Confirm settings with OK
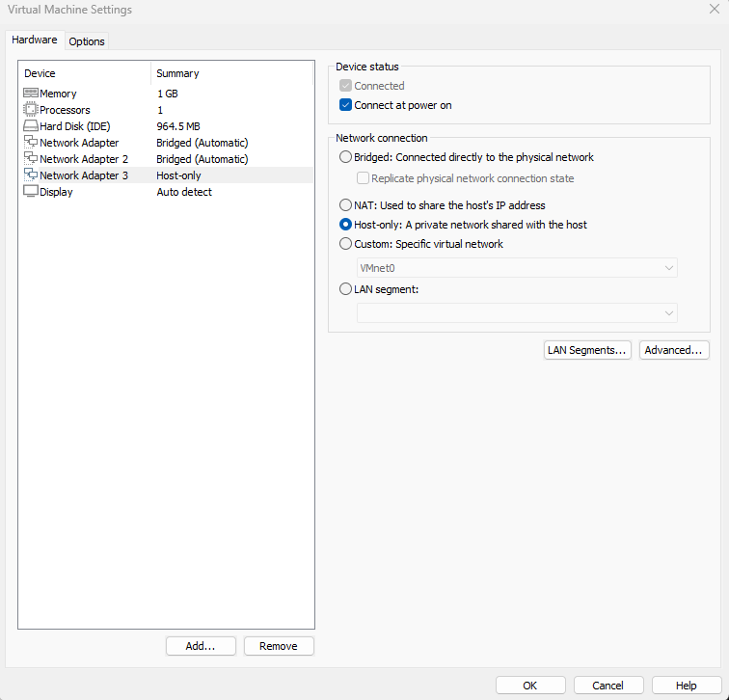 pos(530,686)
